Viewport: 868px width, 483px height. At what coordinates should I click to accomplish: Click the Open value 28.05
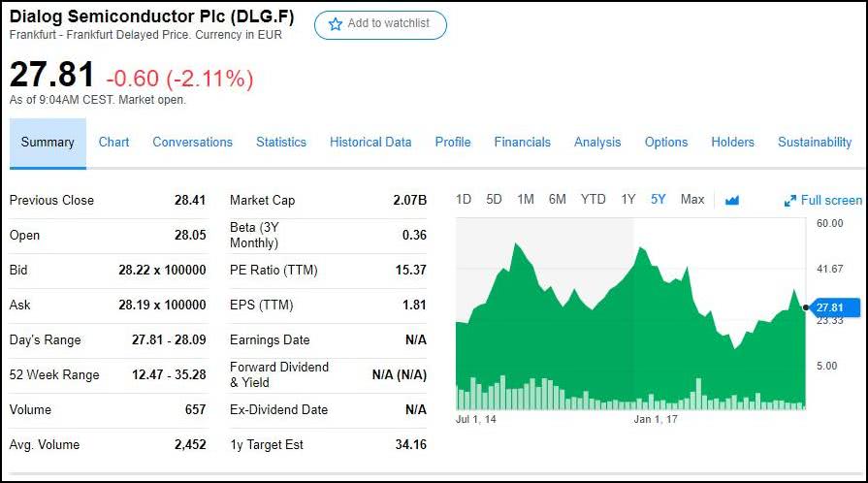190,235
